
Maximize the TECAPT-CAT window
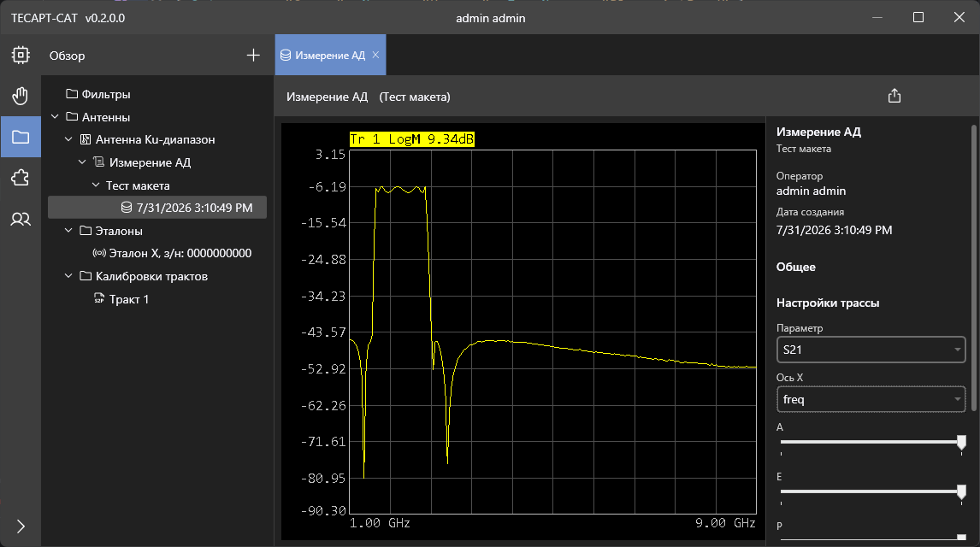click(918, 17)
